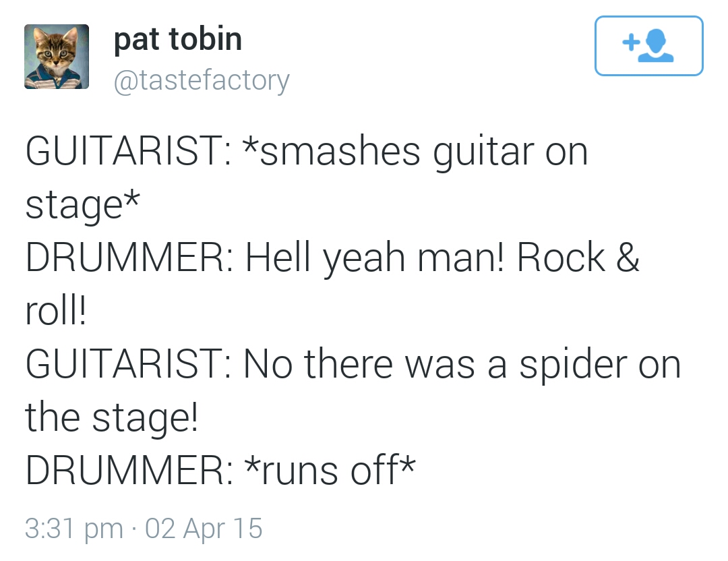Click the ampersand after "Rock"
The height and width of the screenshot is (561, 728).
[627, 258]
